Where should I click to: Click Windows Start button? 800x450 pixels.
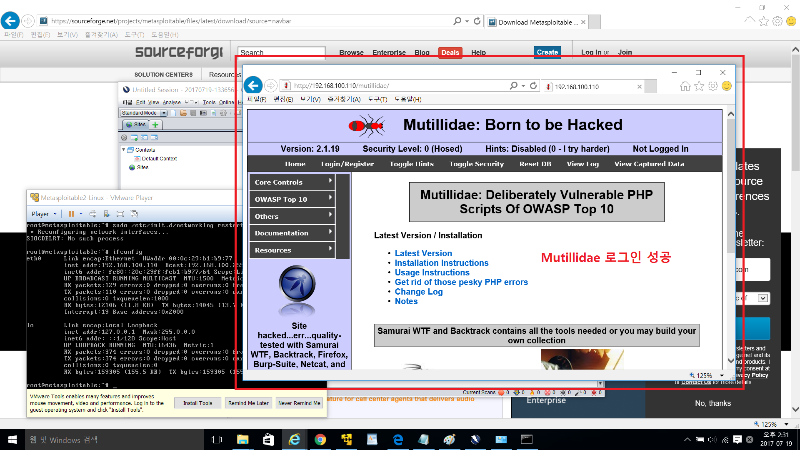click(x=12, y=439)
